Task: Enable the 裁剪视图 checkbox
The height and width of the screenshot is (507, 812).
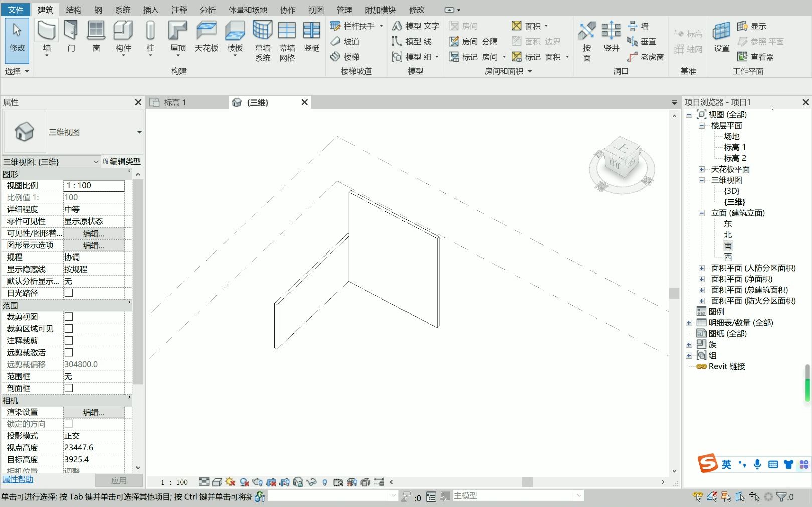Action: pyautogui.click(x=68, y=316)
